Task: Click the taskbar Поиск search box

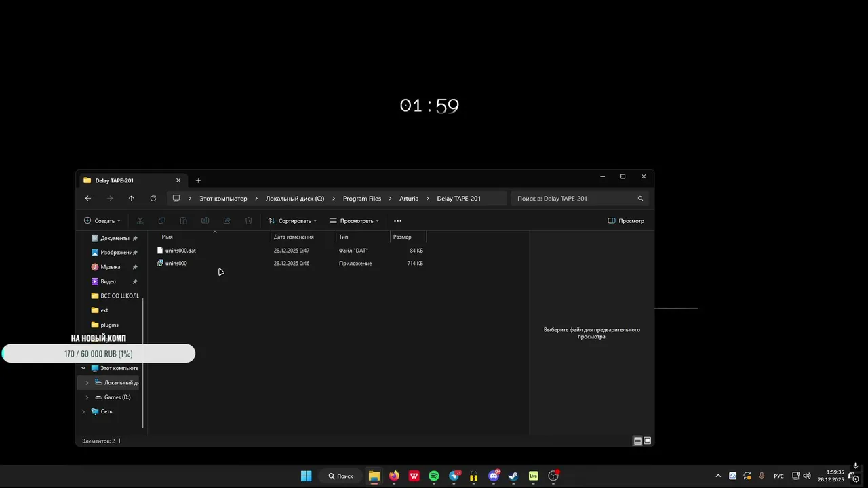Action: [x=340, y=476]
